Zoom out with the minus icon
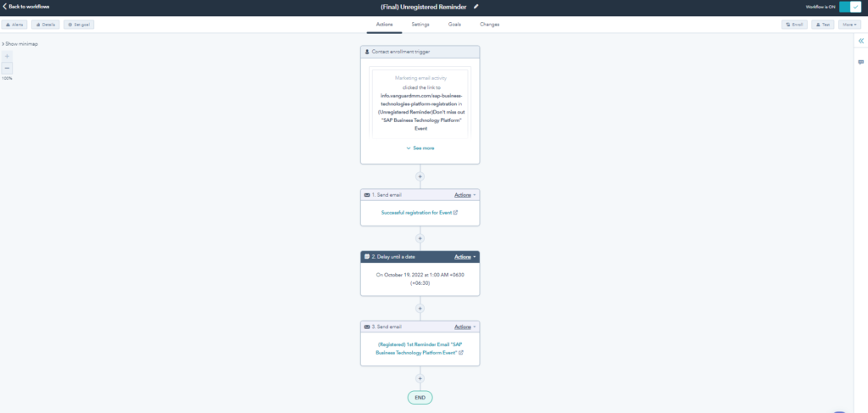 [x=8, y=68]
